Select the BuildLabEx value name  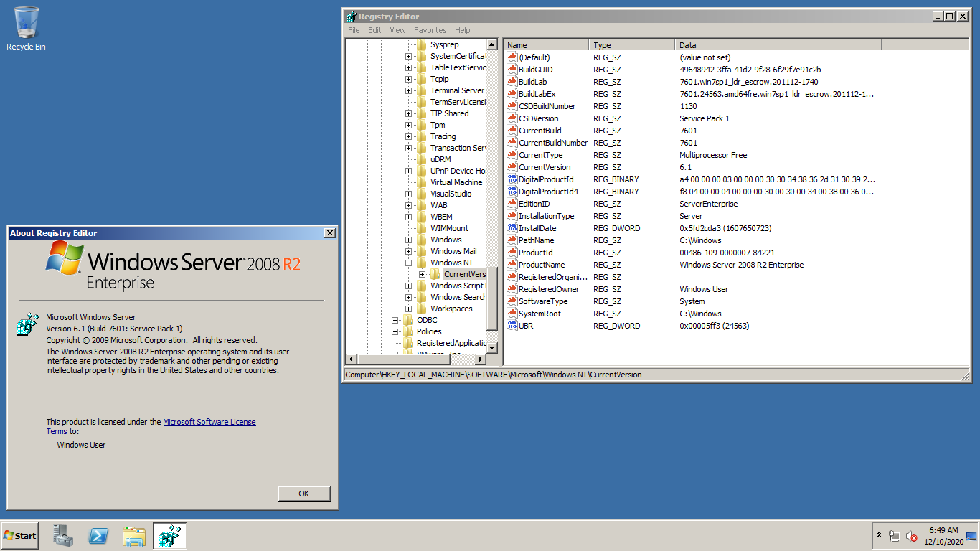point(537,93)
